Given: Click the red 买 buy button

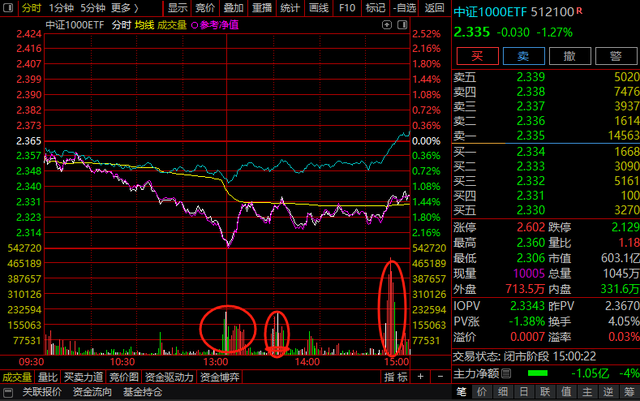Looking at the screenshot, I should pos(477,56).
